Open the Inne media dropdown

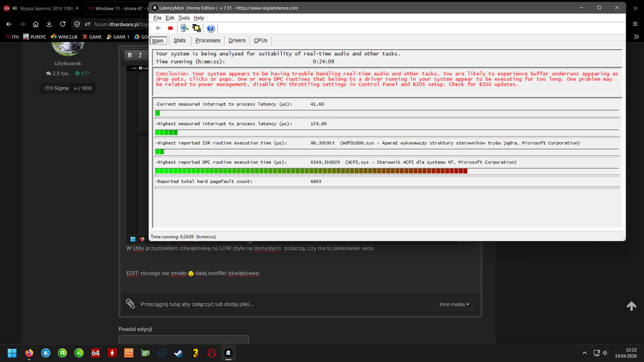pyautogui.click(x=454, y=304)
